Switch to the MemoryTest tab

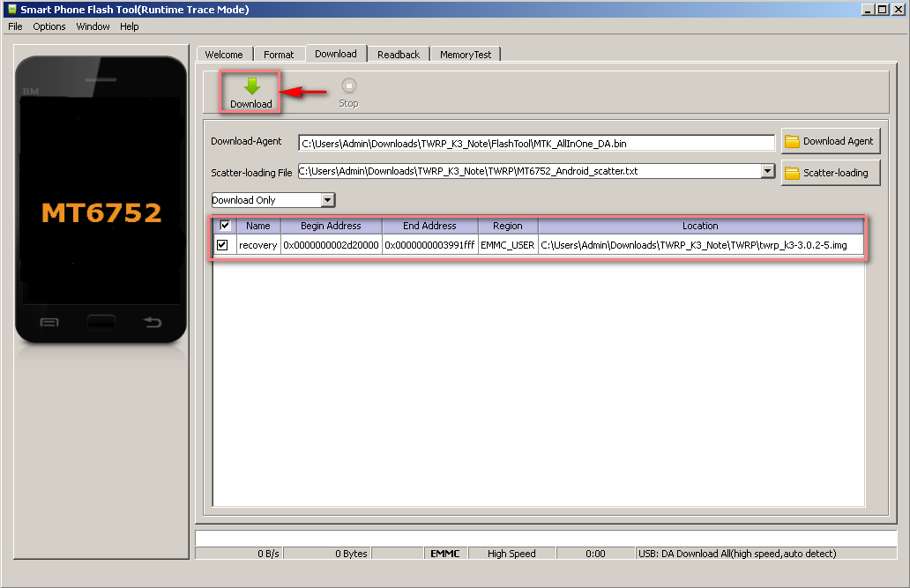click(x=466, y=55)
